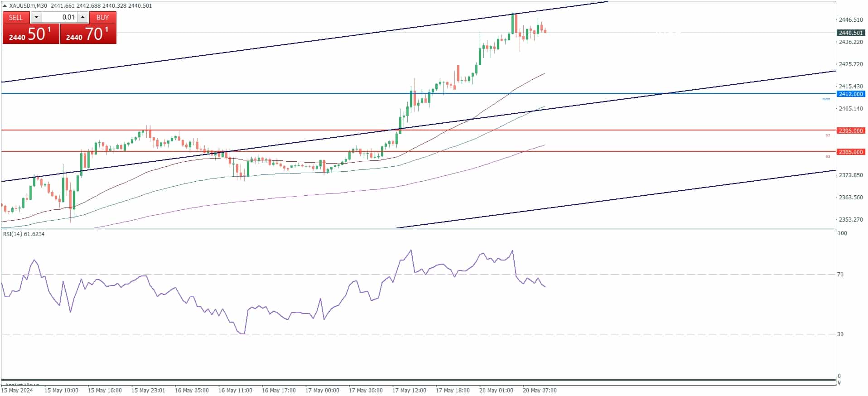Click the current price tag 2440.501

[850, 33]
